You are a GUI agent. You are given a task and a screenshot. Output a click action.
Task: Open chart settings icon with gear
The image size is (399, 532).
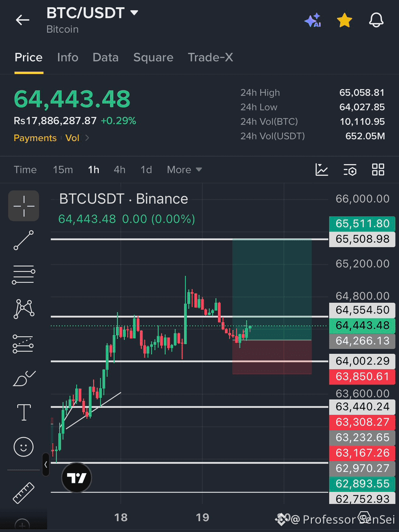tap(350, 169)
